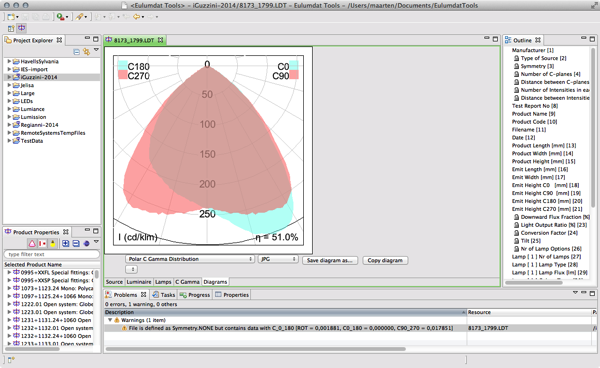Expand all items in Product Properties
Screen dimensions: 600x368
coord(66,243)
